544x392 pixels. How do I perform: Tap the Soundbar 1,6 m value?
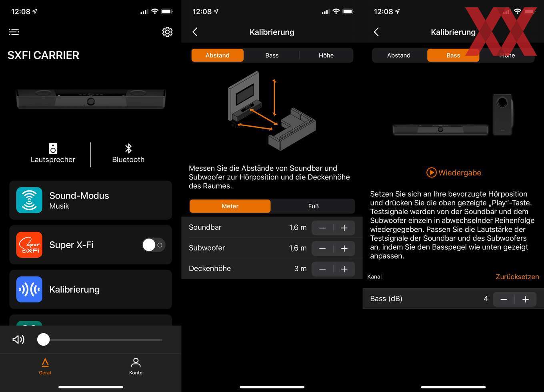pyautogui.click(x=298, y=227)
